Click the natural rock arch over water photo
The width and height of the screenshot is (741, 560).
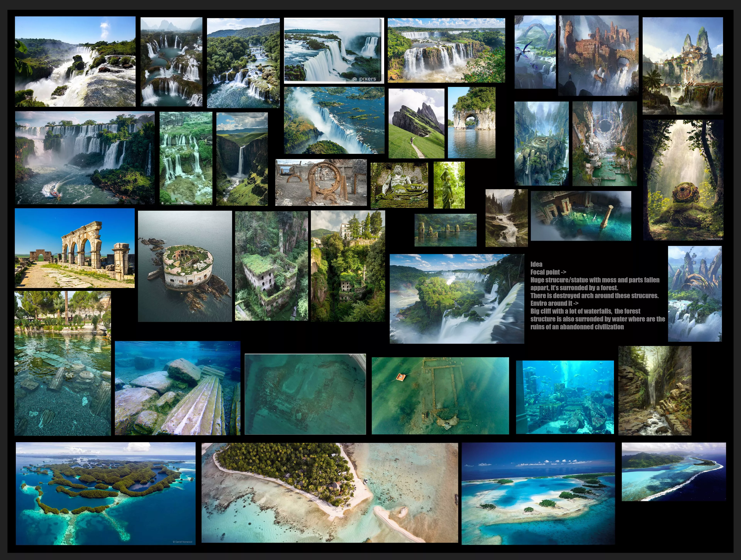coord(471,122)
